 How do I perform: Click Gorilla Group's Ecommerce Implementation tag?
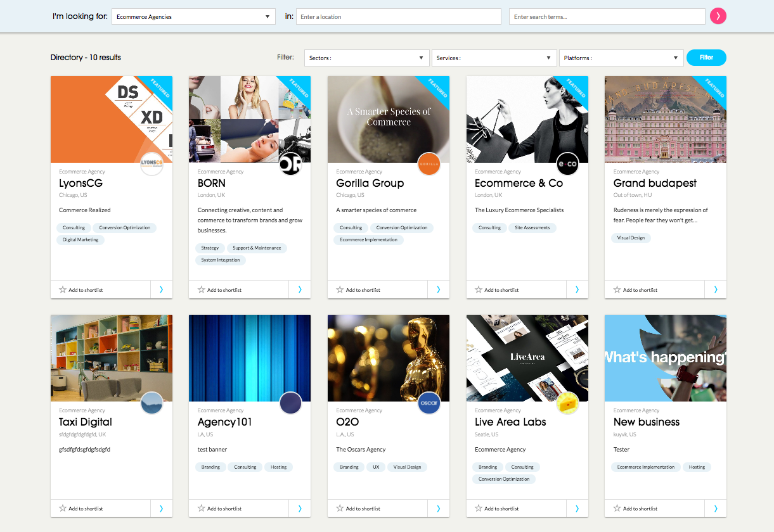tap(369, 240)
